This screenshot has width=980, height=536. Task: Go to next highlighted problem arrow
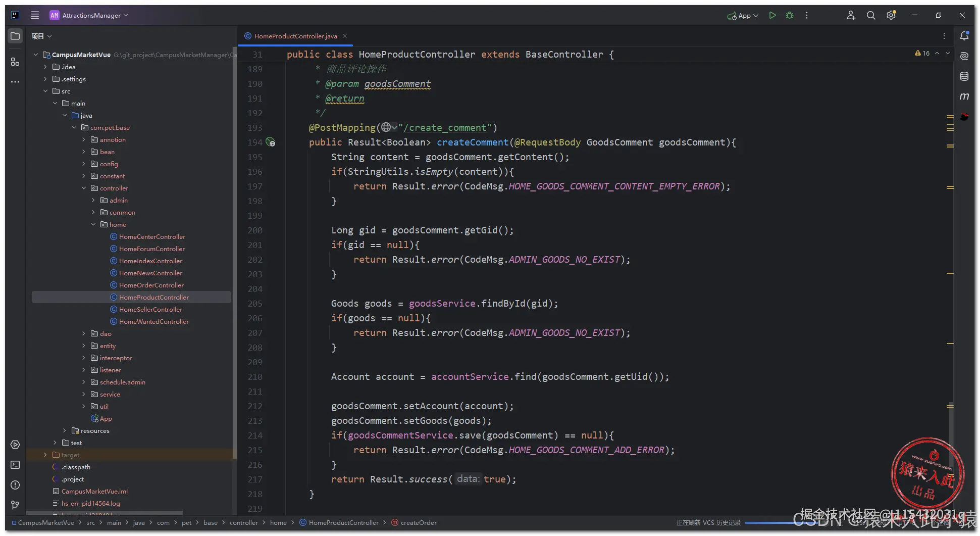(x=948, y=53)
